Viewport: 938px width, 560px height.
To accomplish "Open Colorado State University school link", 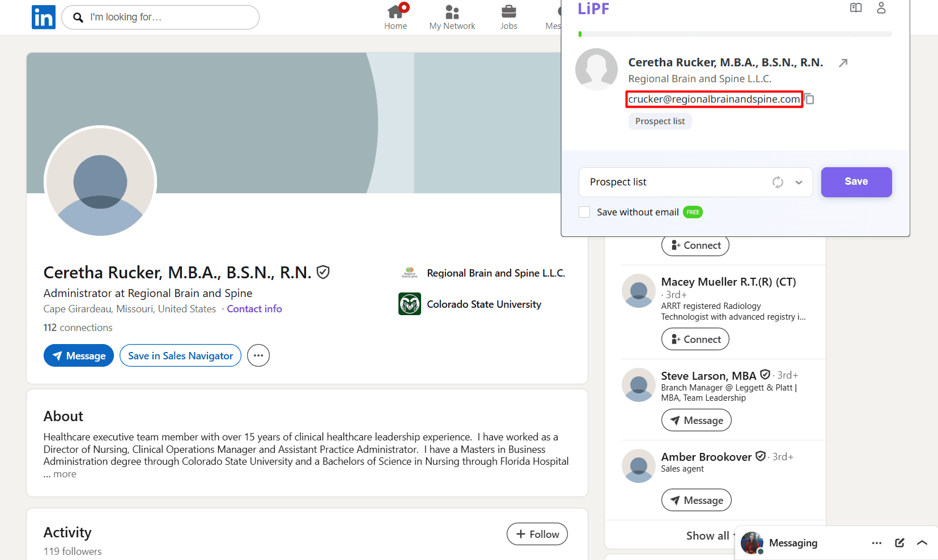I will coord(484,304).
